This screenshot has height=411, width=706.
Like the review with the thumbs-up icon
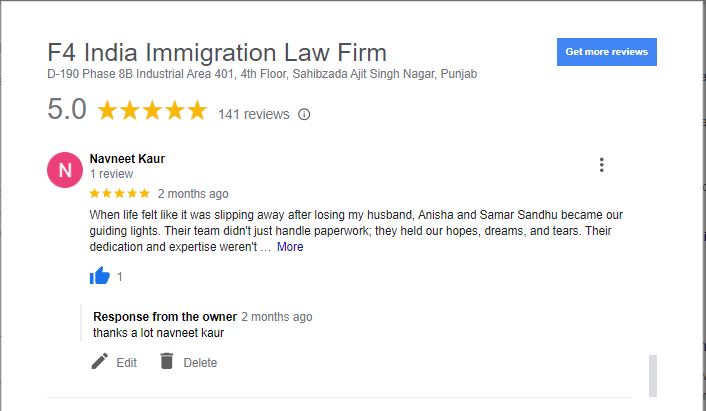point(100,276)
